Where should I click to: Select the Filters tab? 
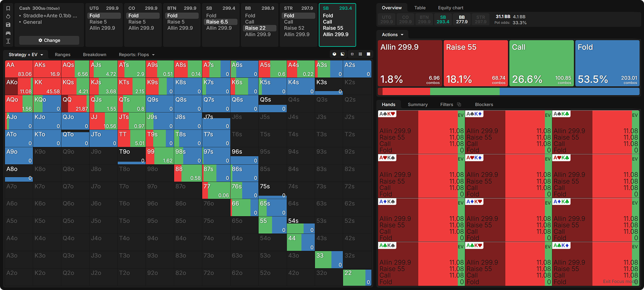click(x=446, y=105)
